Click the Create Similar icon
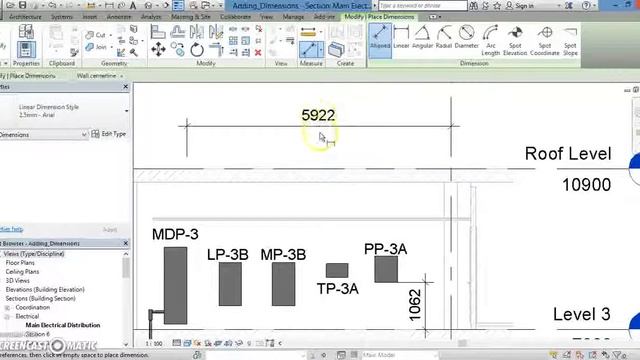This screenshot has height=360, width=640. [336, 50]
